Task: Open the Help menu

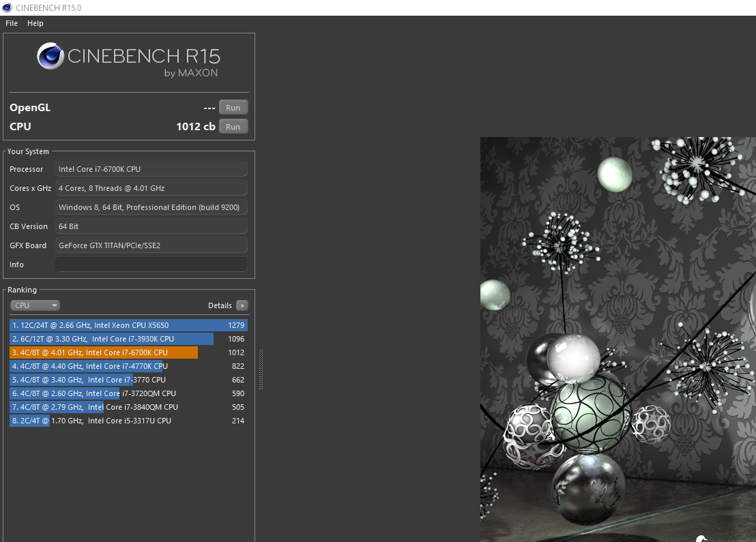Action: (x=35, y=23)
